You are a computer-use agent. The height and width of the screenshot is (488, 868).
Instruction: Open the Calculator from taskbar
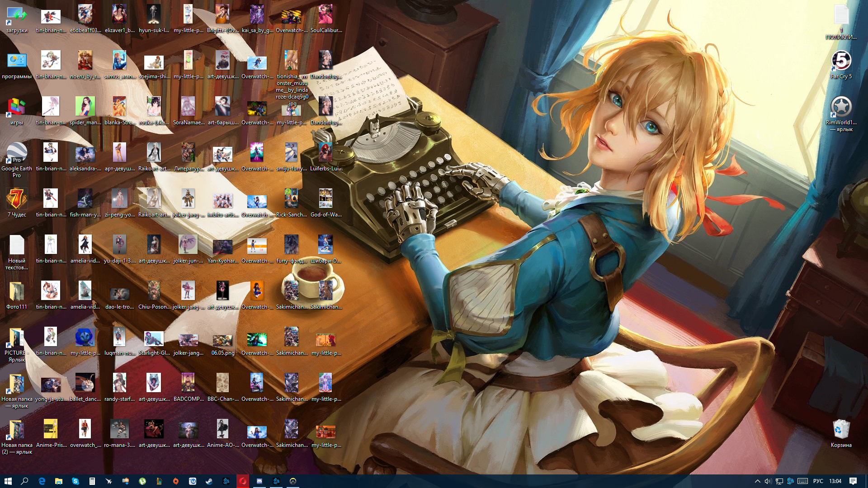92,481
